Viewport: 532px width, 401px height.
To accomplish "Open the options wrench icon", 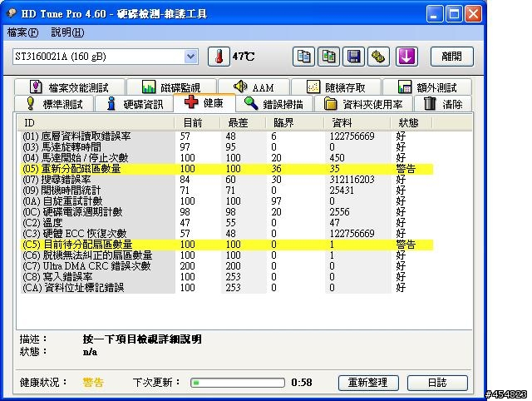I will [379, 57].
